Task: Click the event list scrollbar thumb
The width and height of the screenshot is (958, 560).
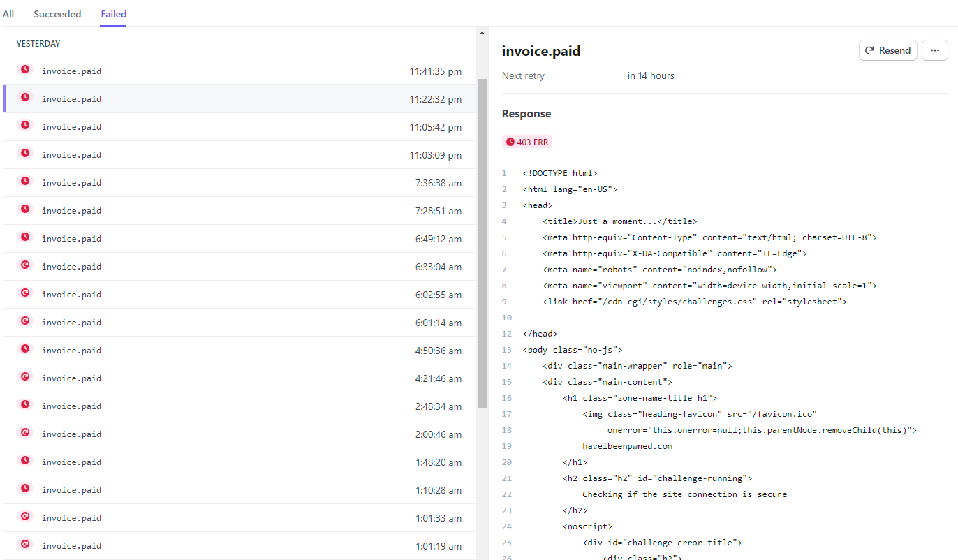Action: [x=482, y=243]
